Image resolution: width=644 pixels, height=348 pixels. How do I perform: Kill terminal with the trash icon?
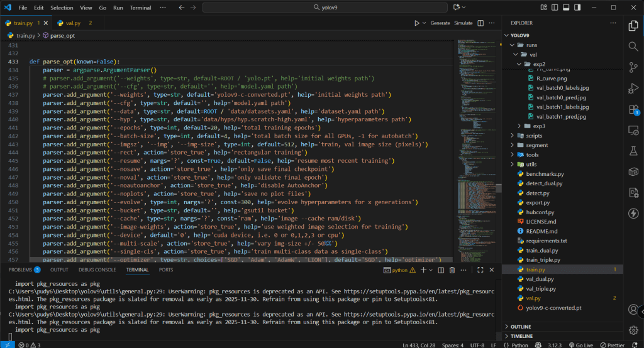tap(452, 269)
